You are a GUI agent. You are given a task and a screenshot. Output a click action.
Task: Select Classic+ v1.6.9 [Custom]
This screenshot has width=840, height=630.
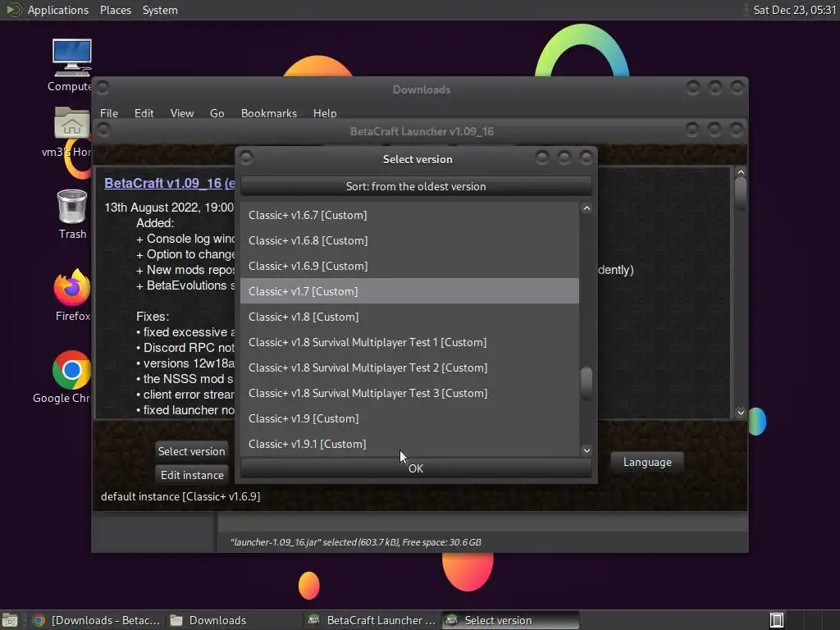(410, 266)
